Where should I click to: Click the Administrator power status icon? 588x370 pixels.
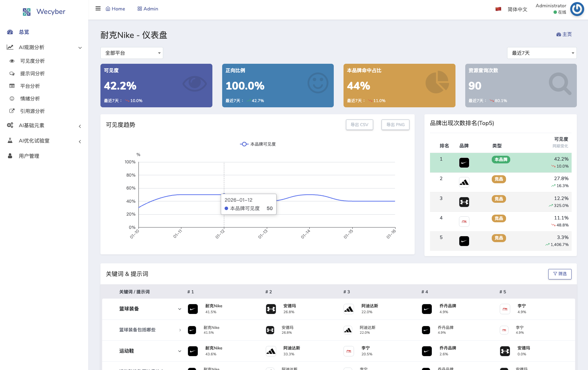(x=577, y=9)
